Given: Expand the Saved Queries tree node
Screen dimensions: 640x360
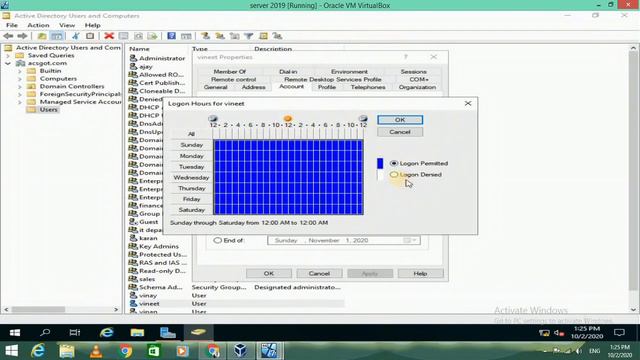Looking at the screenshot, I should [x=8, y=56].
